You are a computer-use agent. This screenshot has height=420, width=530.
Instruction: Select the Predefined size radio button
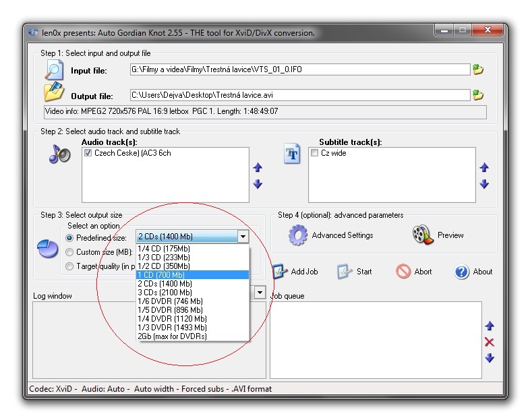69,238
